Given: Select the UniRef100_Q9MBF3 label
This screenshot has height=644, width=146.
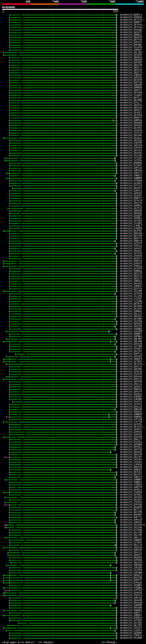Looking at the screenshot, I should point(131,334).
